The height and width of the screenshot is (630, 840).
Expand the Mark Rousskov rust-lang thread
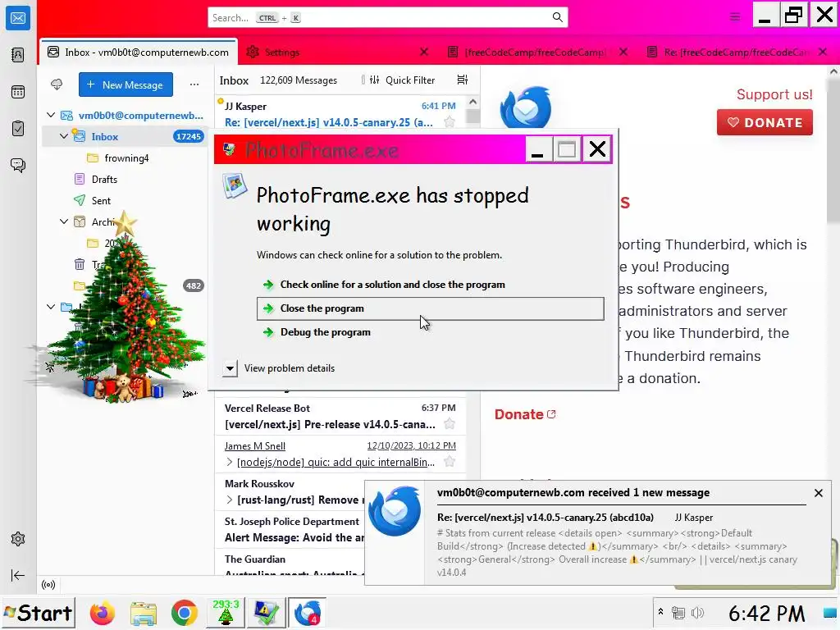click(230, 500)
